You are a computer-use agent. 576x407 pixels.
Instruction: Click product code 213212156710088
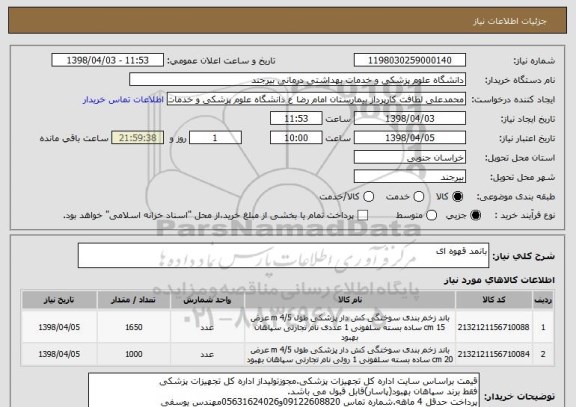pos(493,327)
